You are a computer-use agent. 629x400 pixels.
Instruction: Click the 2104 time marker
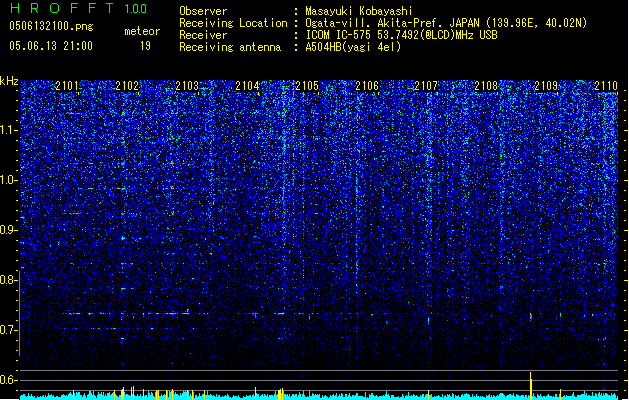click(x=247, y=86)
